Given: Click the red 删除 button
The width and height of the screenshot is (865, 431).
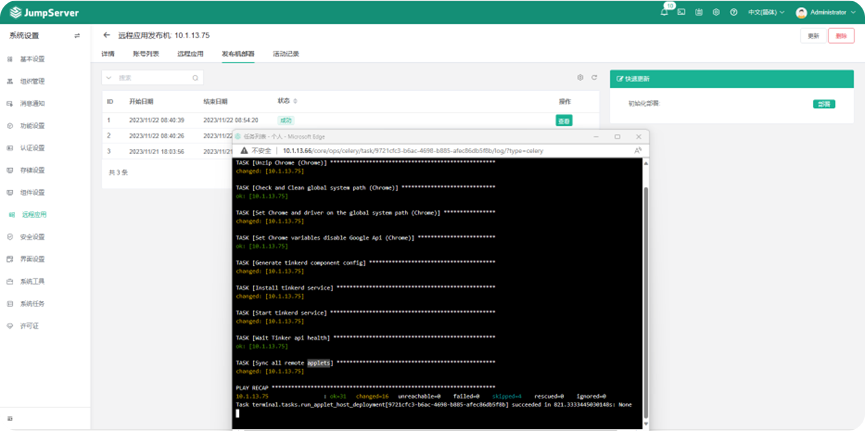Looking at the screenshot, I should point(841,36).
